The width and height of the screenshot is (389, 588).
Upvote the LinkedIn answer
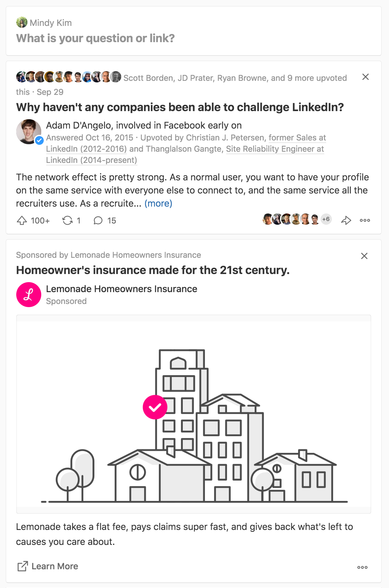[22, 221]
